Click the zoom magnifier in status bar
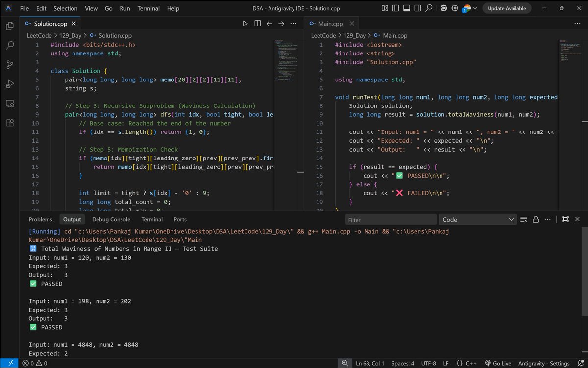This screenshot has width=588, height=368. click(345, 363)
